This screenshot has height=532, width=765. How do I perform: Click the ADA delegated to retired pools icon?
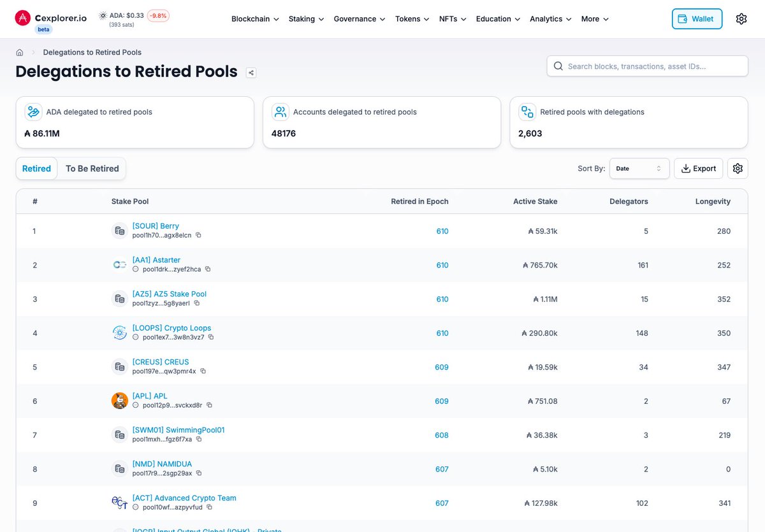click(33, 112)
